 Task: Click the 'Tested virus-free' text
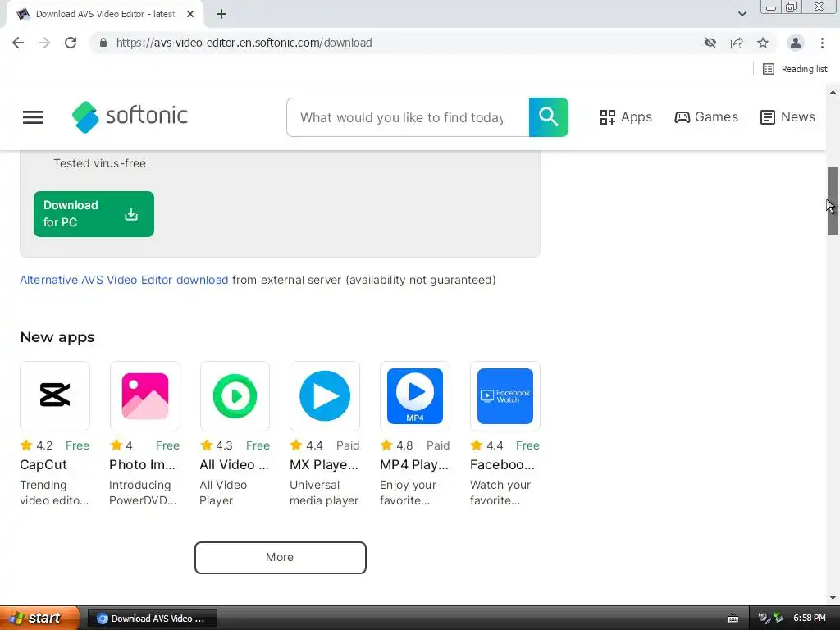click(x=99, y=163)
